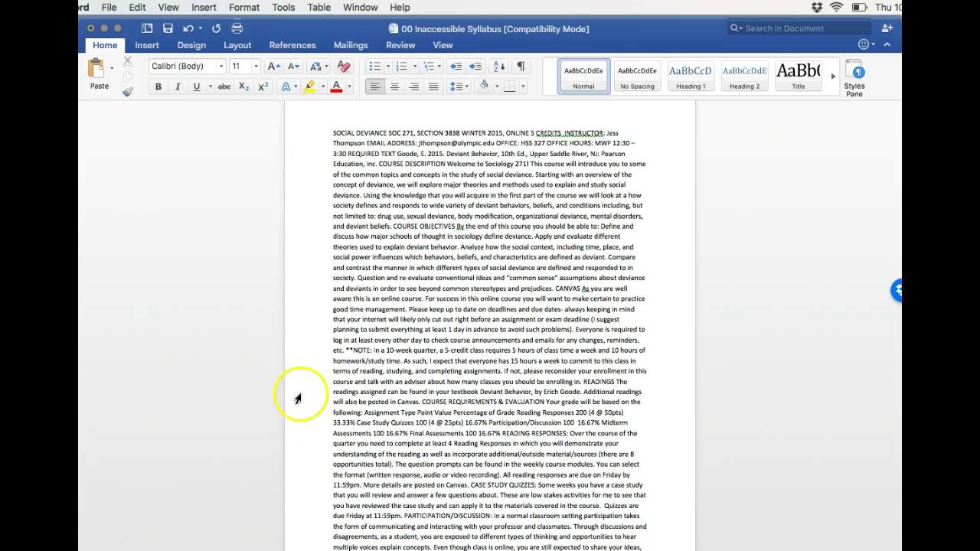Viewport: 980px width, 551px height.
Task: Apply subscript formatting
Action: coord(243,86)
